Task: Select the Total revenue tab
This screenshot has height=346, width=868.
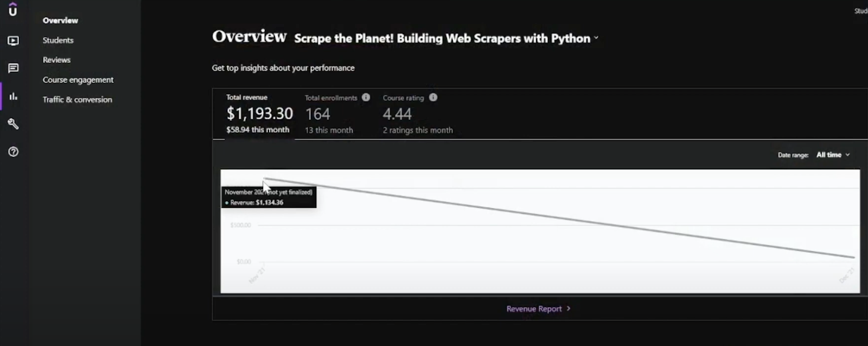Action: click(x=259, y=114)
